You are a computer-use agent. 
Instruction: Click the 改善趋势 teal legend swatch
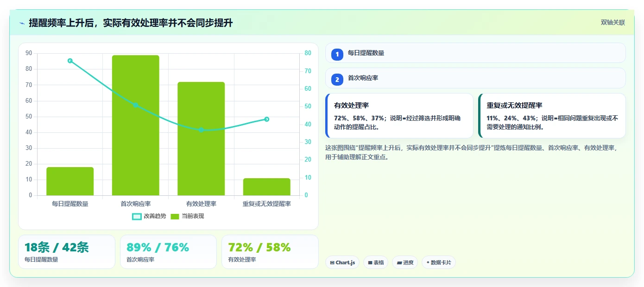(137, 217)
